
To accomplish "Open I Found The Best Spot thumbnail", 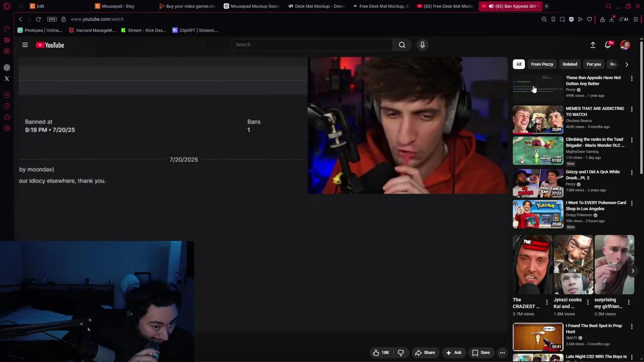I will (538, 337).
